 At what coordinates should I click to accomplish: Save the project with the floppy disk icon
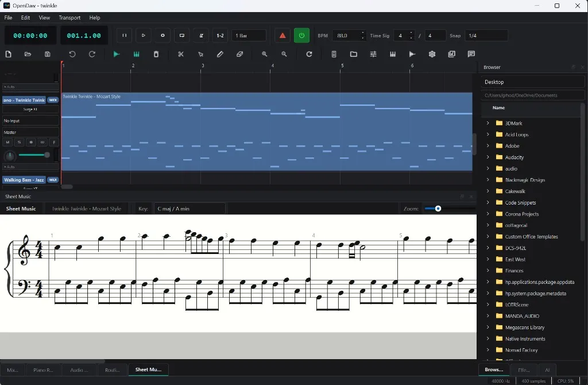point(47,54)
